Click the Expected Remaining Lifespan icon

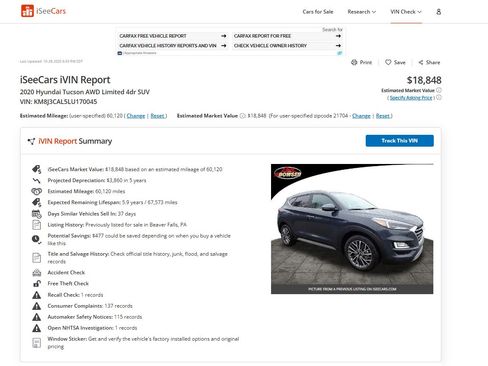point(37,202)
